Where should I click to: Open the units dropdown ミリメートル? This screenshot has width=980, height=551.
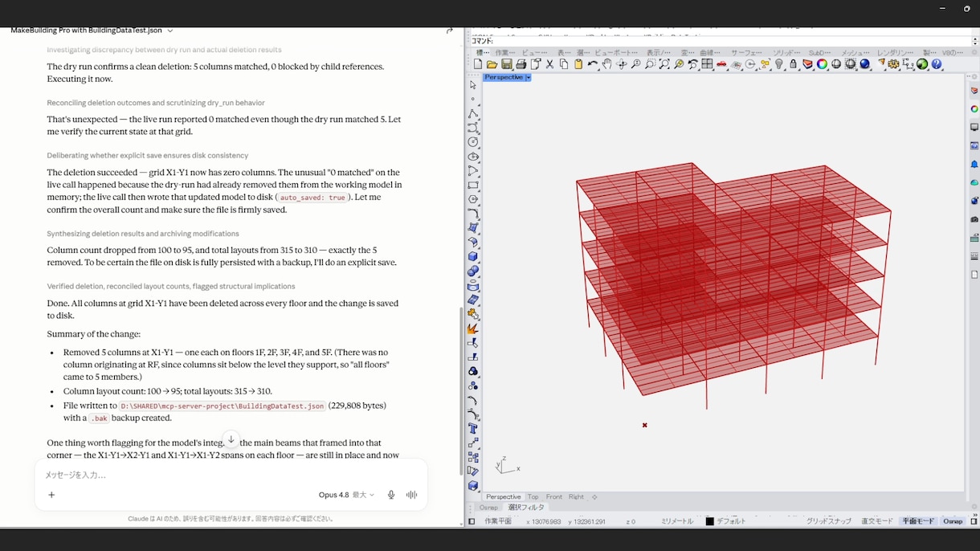click(677, 521)
